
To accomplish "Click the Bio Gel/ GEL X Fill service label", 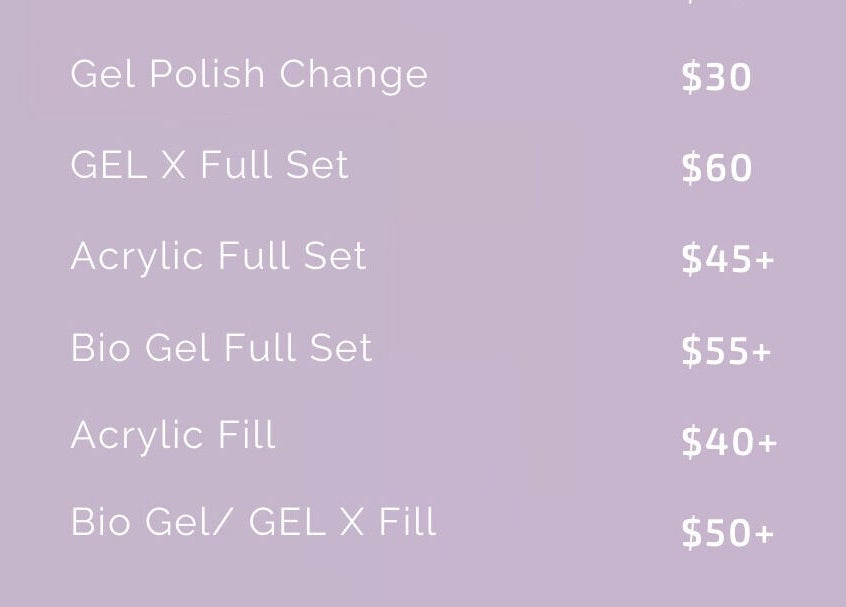I will (x=253, y=522).
